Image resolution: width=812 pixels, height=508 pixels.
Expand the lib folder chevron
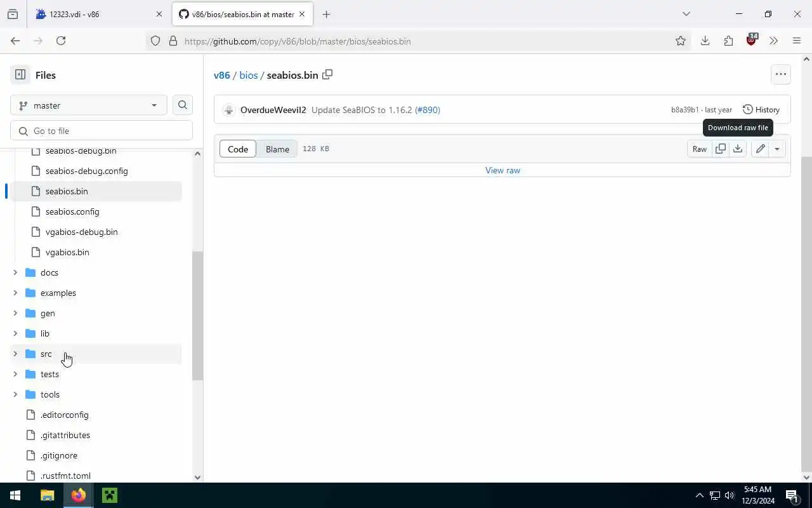(15, 333)
